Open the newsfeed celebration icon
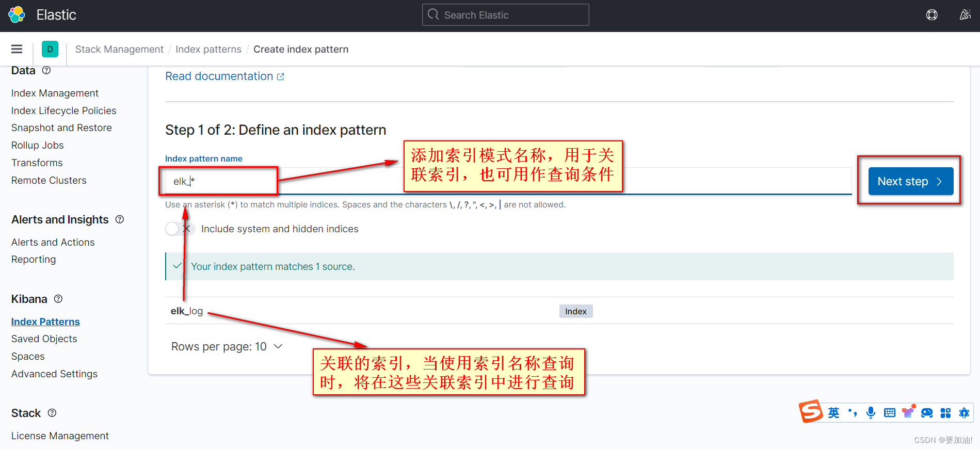 (965, 15)
